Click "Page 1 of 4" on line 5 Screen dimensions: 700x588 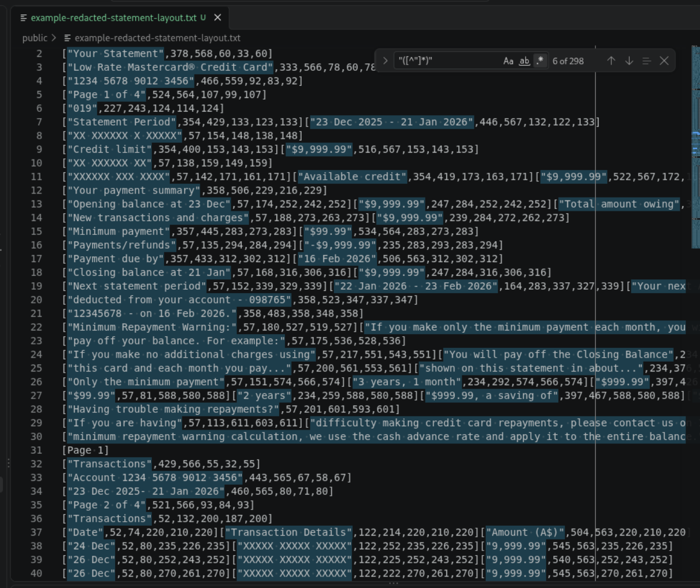[x=107, y=95]
